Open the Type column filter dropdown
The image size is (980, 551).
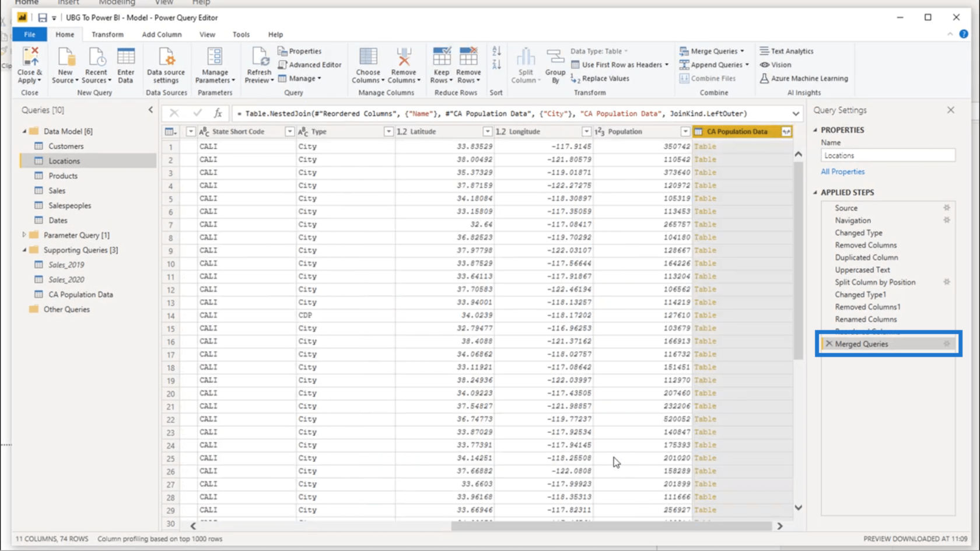point(388,132)
